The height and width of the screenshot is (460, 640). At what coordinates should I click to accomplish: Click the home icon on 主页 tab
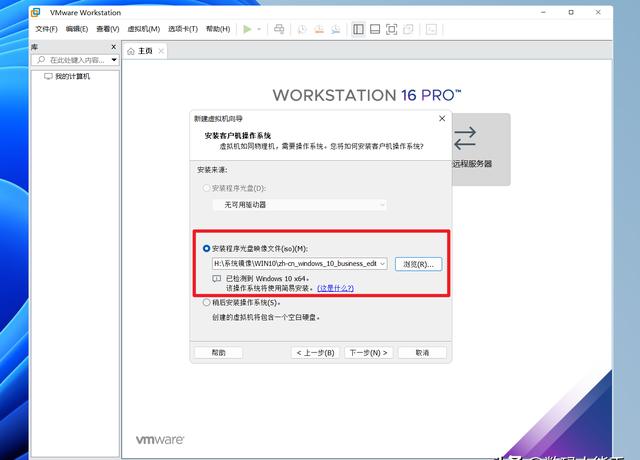point(131,51)
